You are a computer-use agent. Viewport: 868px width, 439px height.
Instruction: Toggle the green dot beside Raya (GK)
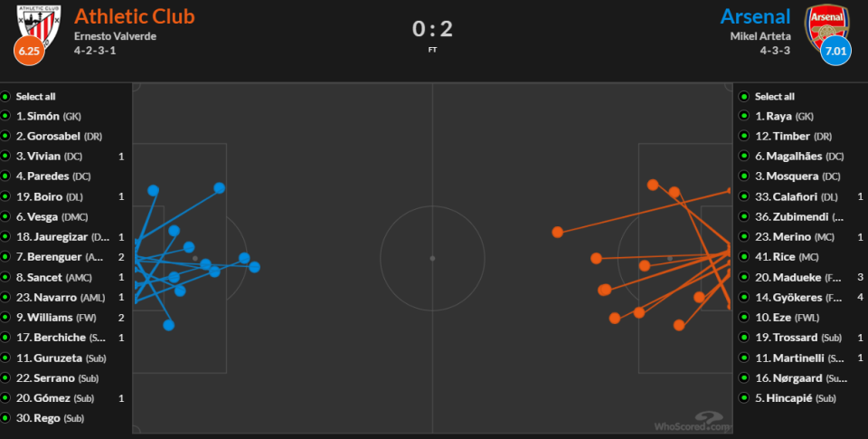[745, 116]
